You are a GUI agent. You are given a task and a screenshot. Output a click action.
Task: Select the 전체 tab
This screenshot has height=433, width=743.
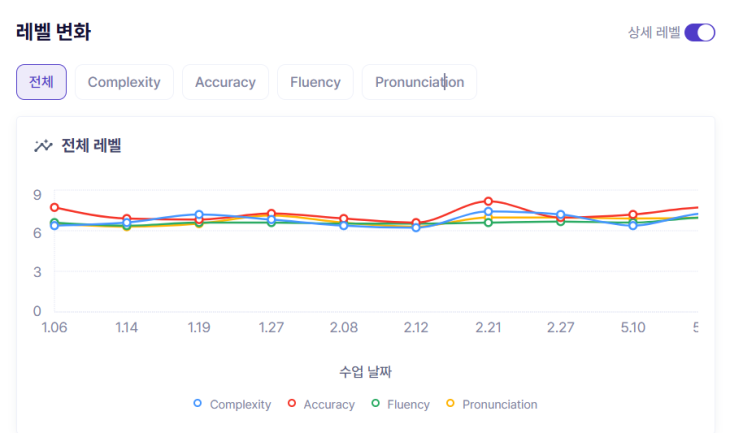(41, 82)
